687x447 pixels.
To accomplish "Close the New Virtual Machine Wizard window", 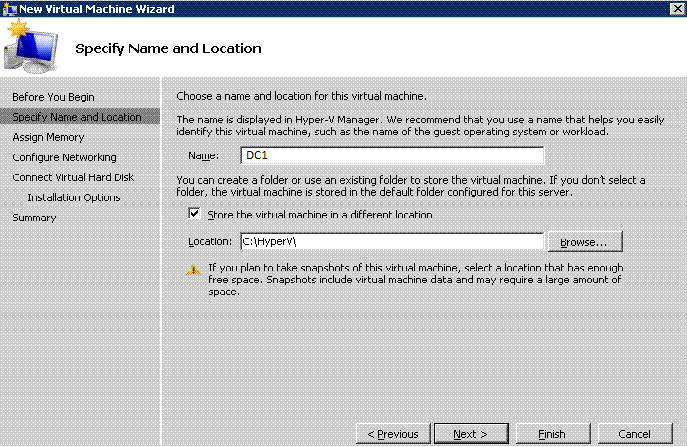I will click(x=675, y=9).
